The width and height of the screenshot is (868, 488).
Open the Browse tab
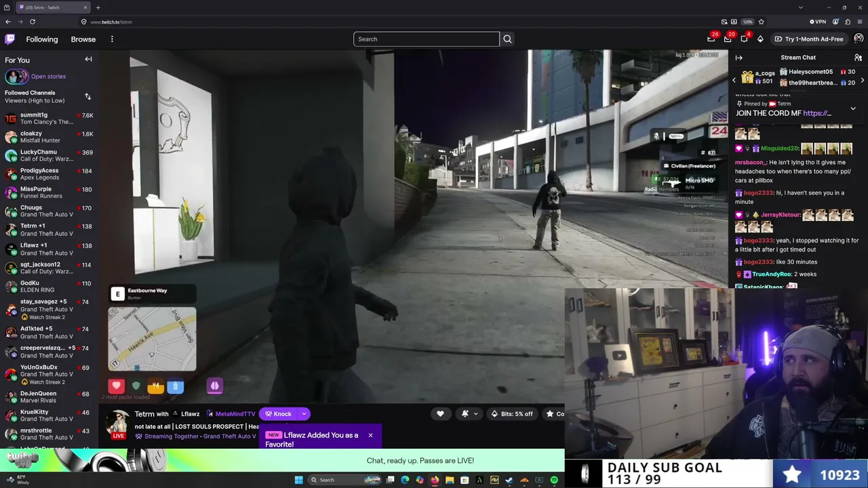[x=83, y=39]
